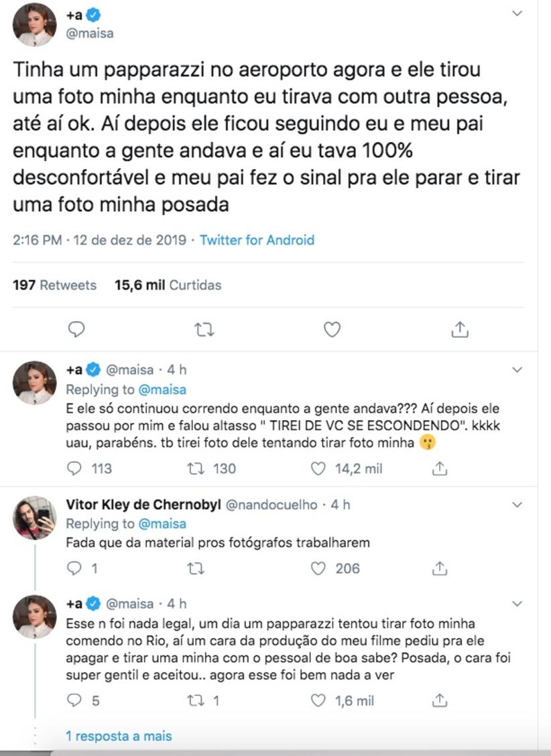
Task: Share Vitor Kley de Chernobyl's reply
Action: [440, 569]
